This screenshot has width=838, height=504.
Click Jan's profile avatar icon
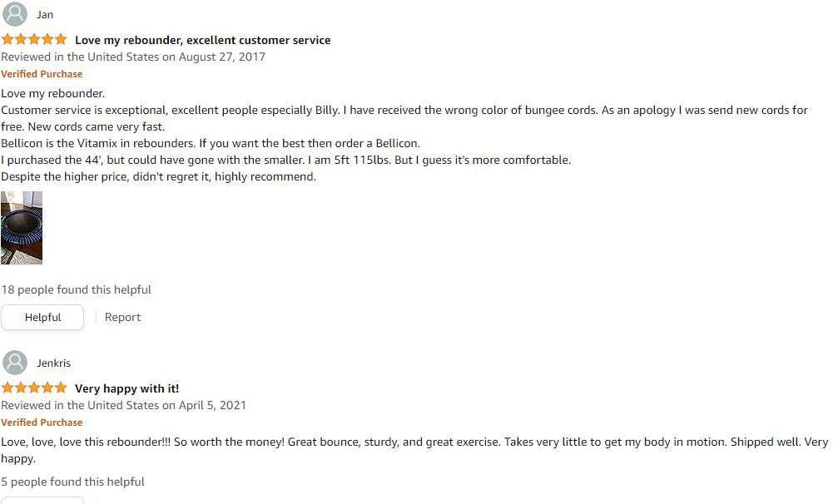point(15,14)
